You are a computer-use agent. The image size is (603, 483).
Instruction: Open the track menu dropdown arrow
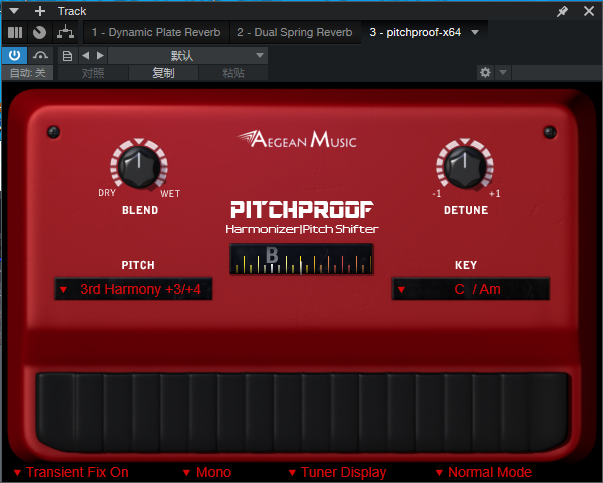coord(14,11)
